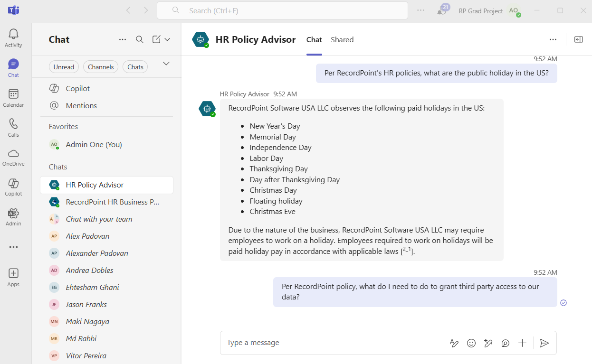Open Admin One (You) chat
This screenshot has height=364, width=592.
107,145
